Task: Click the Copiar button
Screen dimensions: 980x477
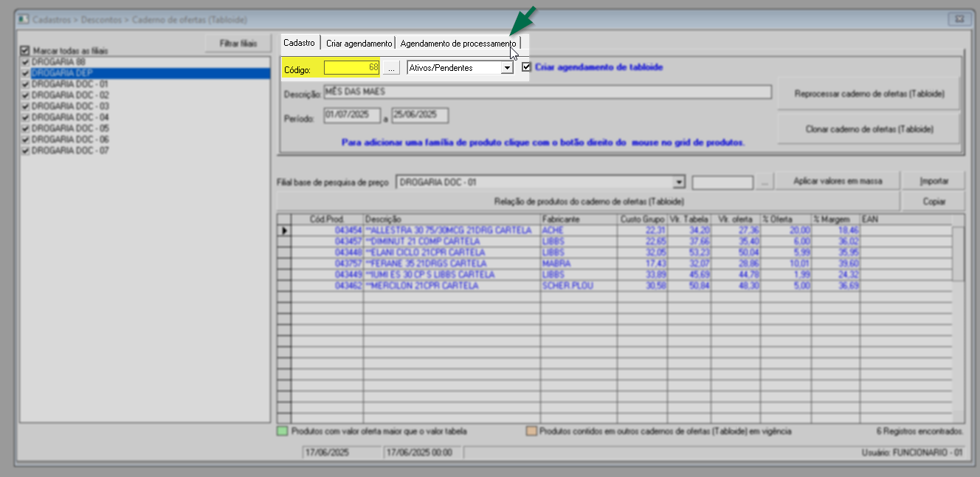Action: coord(934,201)
